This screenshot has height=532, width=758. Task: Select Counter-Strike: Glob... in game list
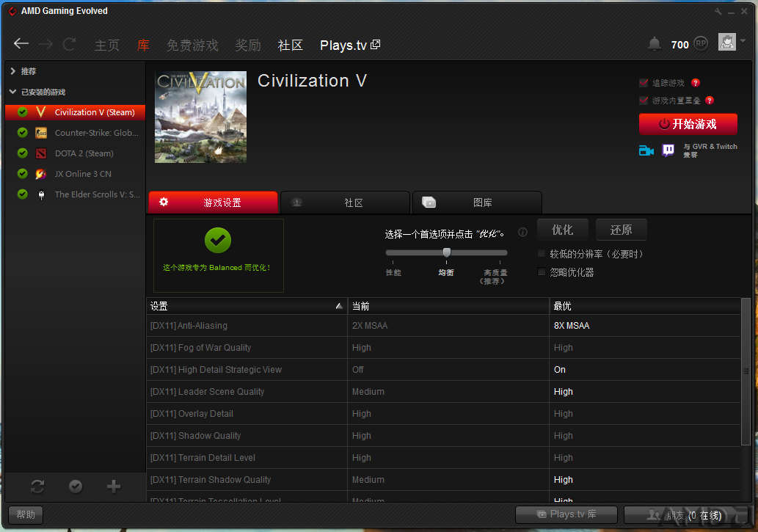tap(97, 133)
